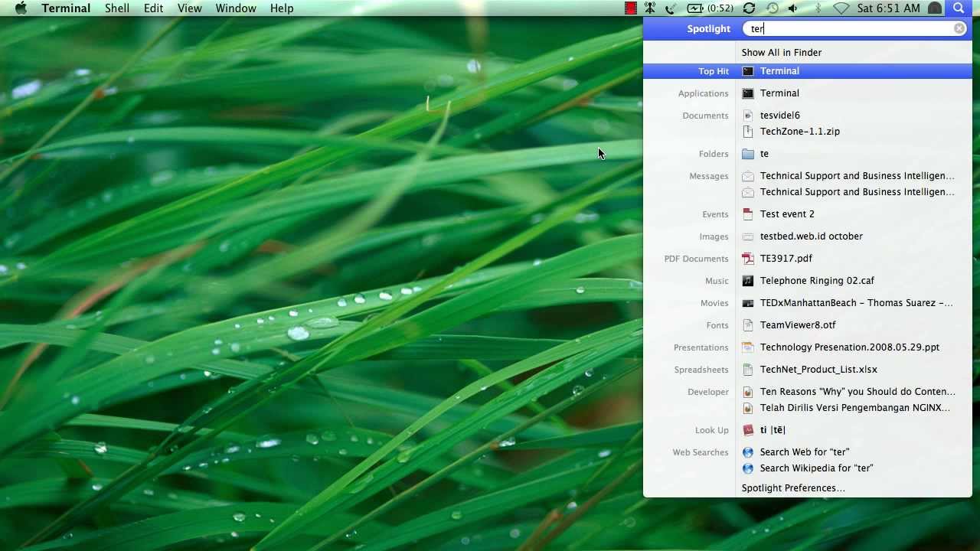Click the red square menu bar icon

coord(630,8)
